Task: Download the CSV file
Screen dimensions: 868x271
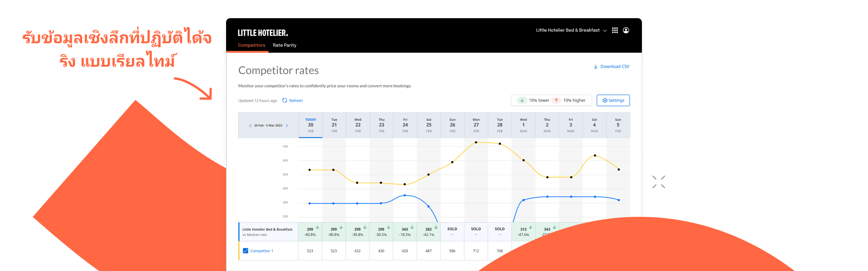Action: 611,67
